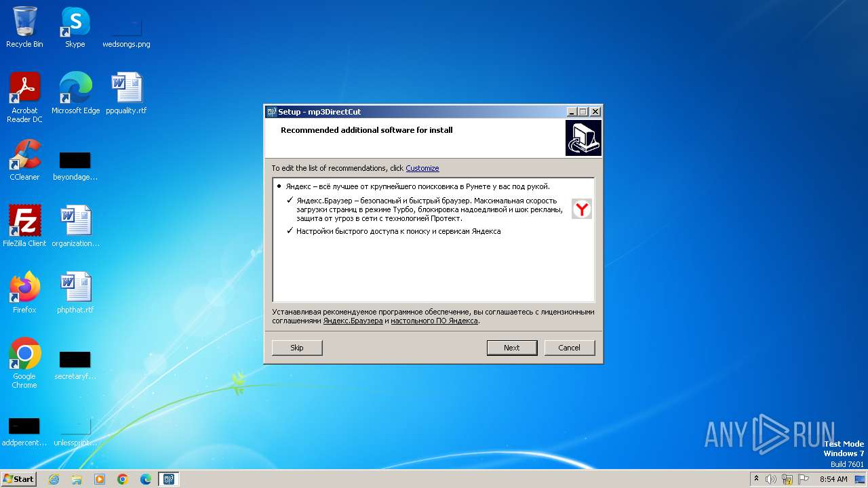Open the Start menu
868x488 pixels.
(x=19, y=479)
